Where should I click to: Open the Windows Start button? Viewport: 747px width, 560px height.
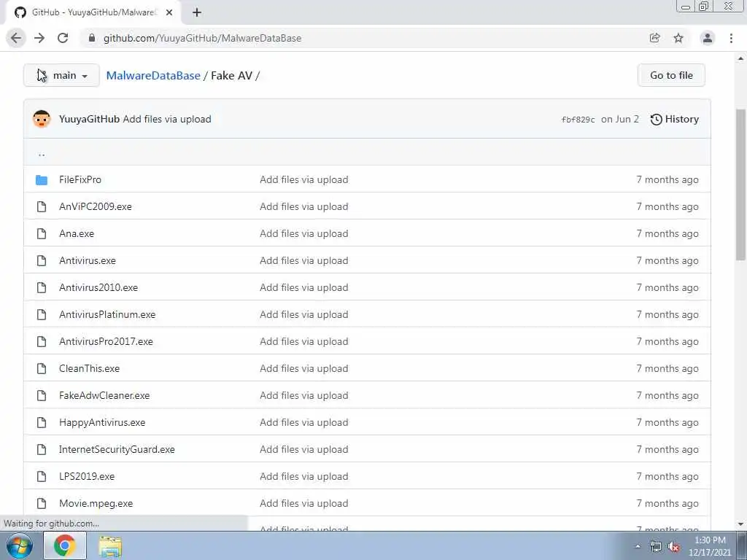point(20,545)
